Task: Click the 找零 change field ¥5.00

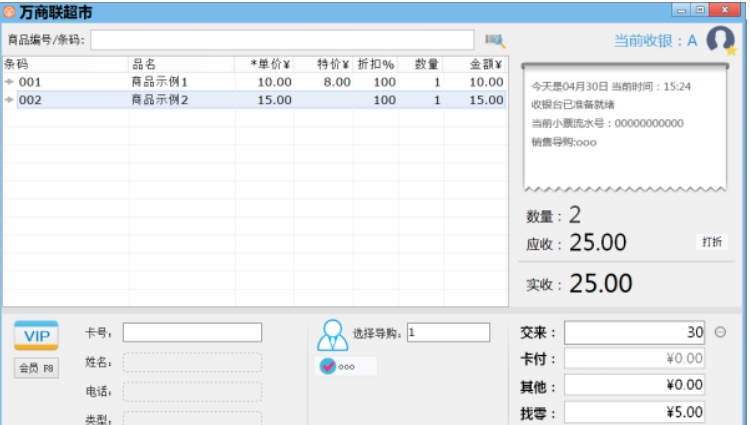Action: click(x=634, y=412)
